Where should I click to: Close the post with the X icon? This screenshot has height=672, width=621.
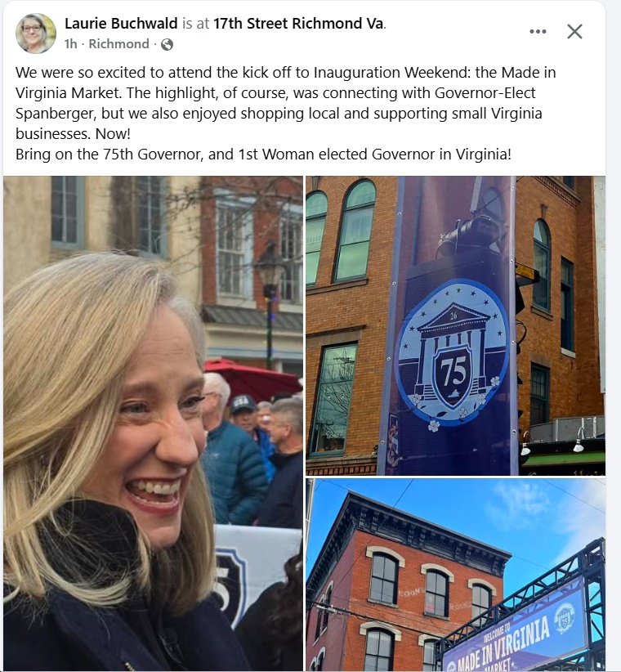coord(574,32)
